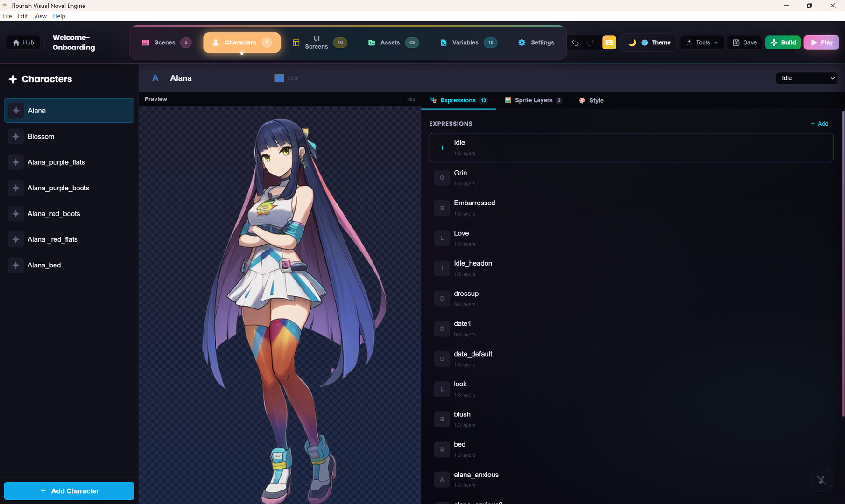Click the star icon beside Blossom
845x504 pixels.
pyautogui.click(x=16, y=136)
